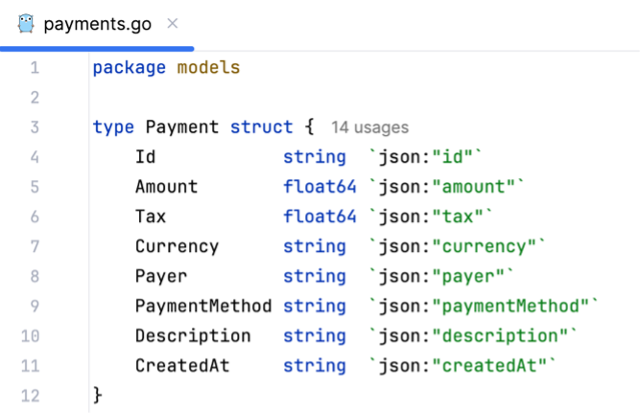Viewport: 644px width, 415px height.
Task: Open the 14 usages inlay hint
Action: click(x=370, y=127)
